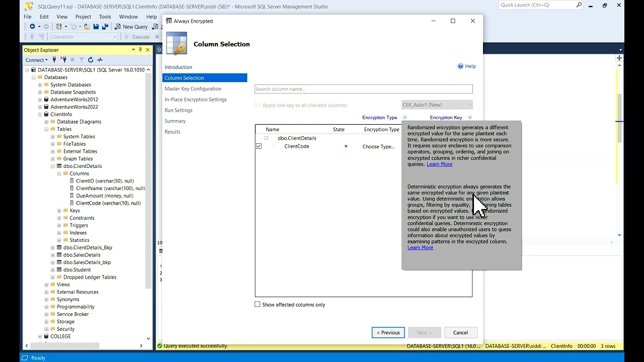This screenshot has width=644, height=362.
Task: Collapse the ClientInfo database node
Action: (40, 114)
